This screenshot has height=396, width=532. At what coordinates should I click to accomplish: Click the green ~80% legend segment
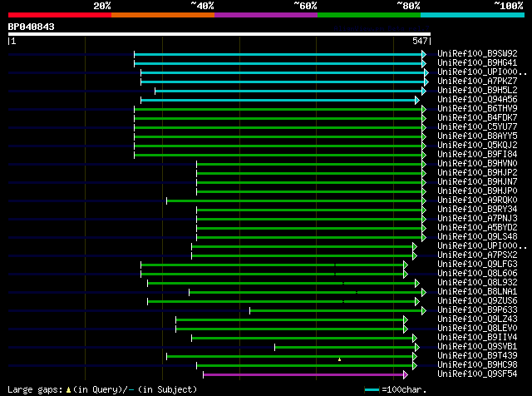click(369, 15)
